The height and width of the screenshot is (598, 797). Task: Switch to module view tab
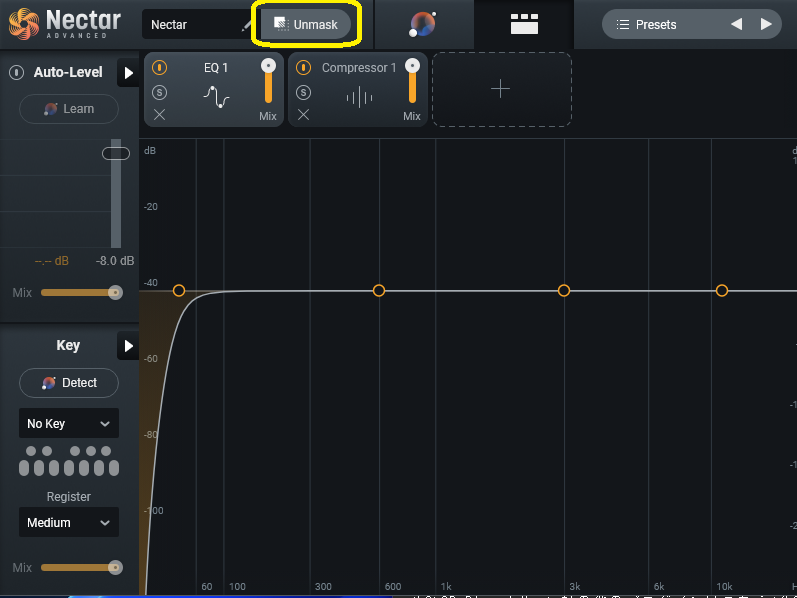coord(524,24)
